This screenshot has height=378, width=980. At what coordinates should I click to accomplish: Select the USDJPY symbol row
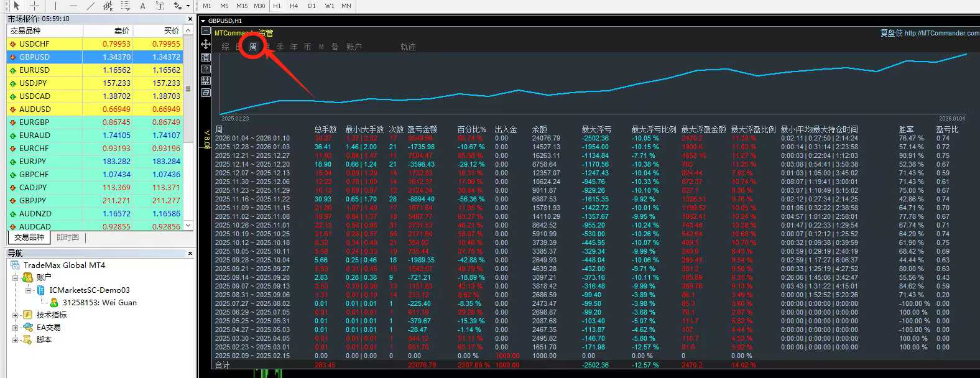tap(95, 83)
